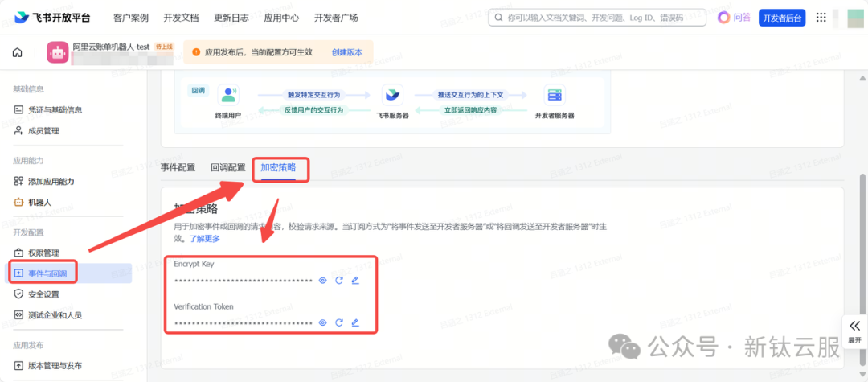The width and height of the screenshot is (868, 382).
Task: Open the 开发者广场 menu item
Action: (x=336, y=18)
